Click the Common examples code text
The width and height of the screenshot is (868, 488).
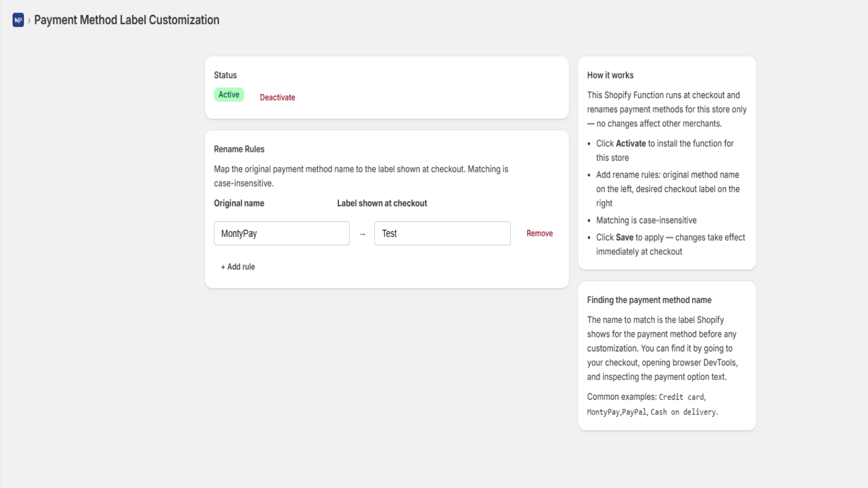pos(652,404)
